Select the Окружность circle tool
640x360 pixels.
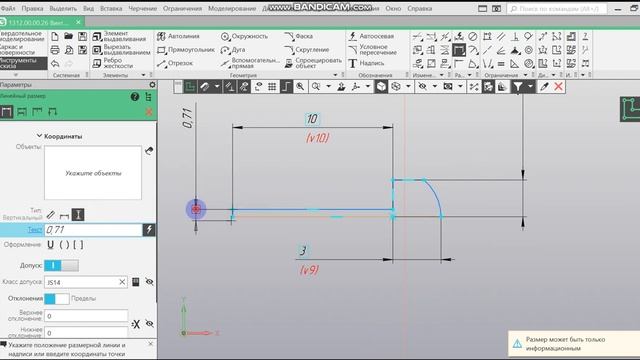click(244, 36)
